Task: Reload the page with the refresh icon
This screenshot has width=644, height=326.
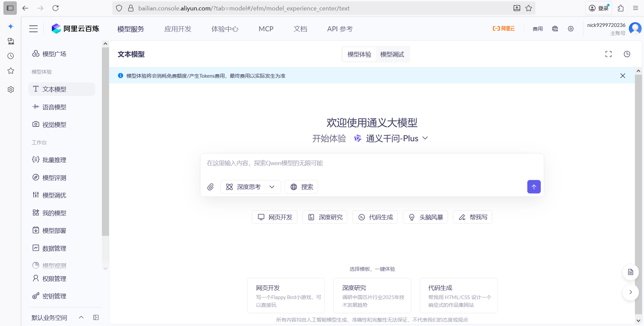Action: click(x=55, y=8)
